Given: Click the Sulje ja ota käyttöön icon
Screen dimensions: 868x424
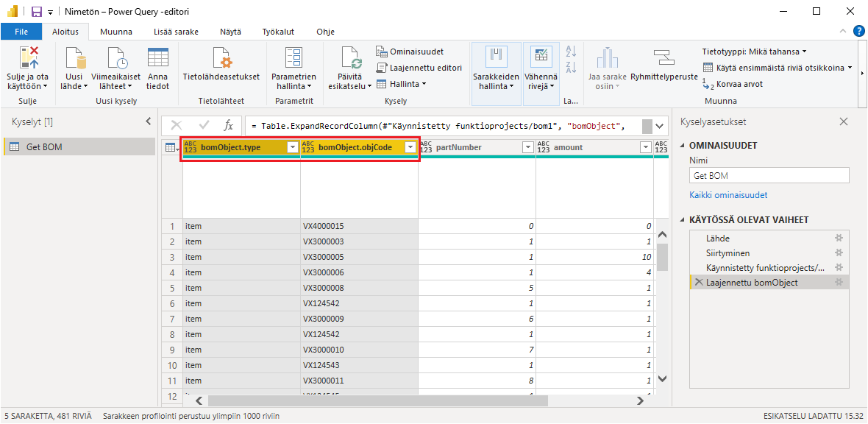Looking at the screenshot, I should point(28,58).
